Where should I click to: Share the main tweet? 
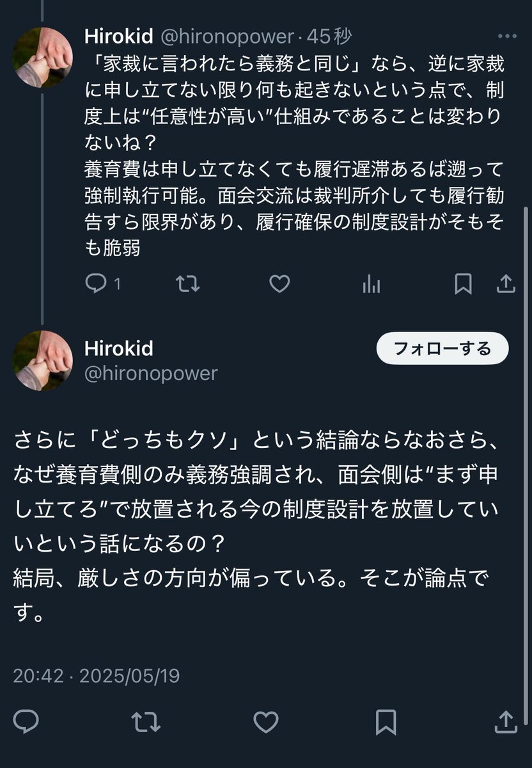tap(506, 721)
